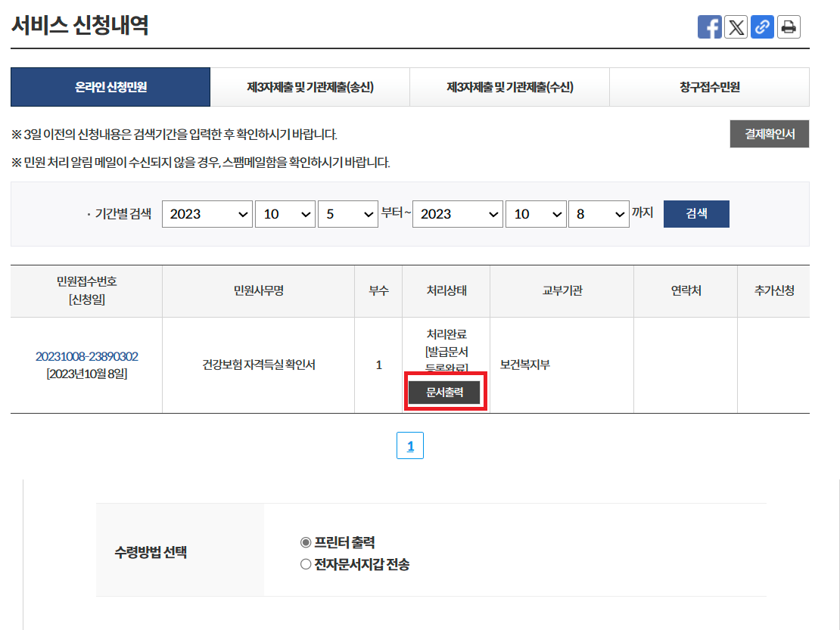Image resolution: width=840 pixels, height=630 pixels.
Task: Open the start month dropdown showing 10
Action: click(x=285, y=214)
